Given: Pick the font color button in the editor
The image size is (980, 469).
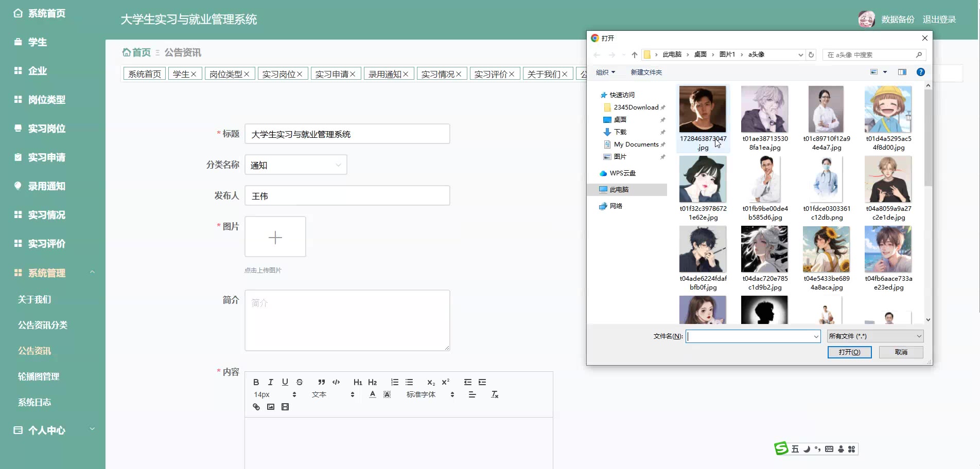Looking at the screenshot, I should [372, 394].
